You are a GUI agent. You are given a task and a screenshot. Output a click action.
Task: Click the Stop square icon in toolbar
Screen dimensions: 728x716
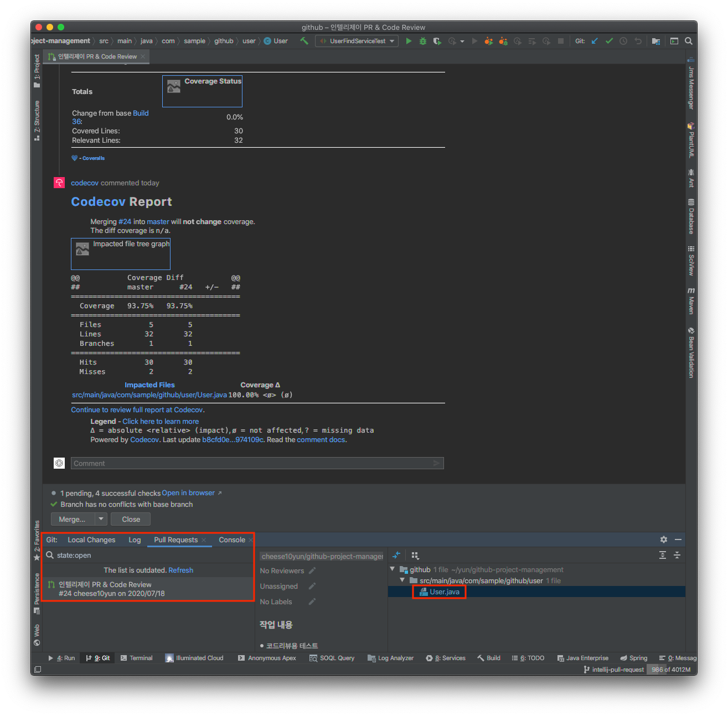coord(561,41)
